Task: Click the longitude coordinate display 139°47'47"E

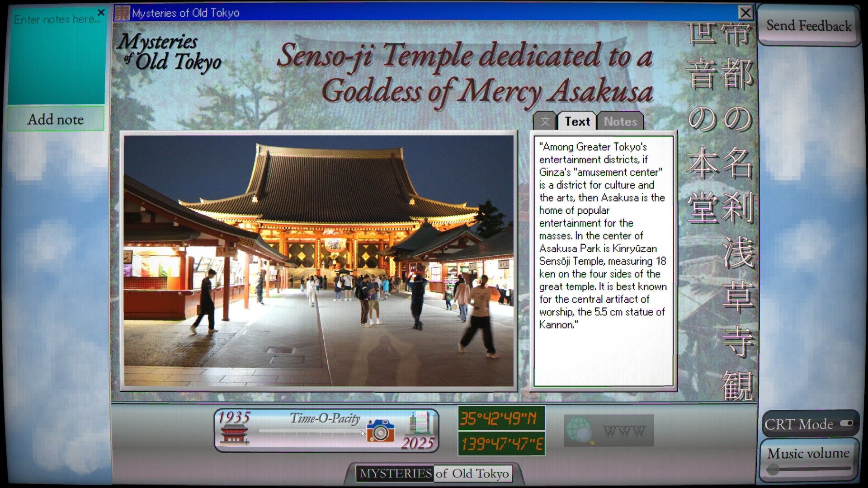Action: click(501, 445)
